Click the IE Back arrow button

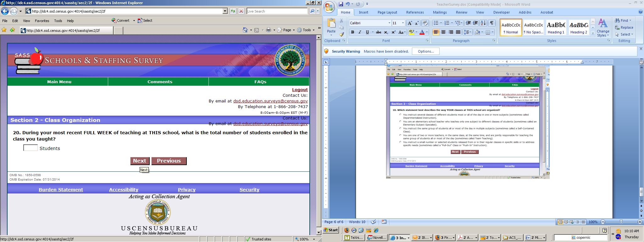(x=5, y=11)
